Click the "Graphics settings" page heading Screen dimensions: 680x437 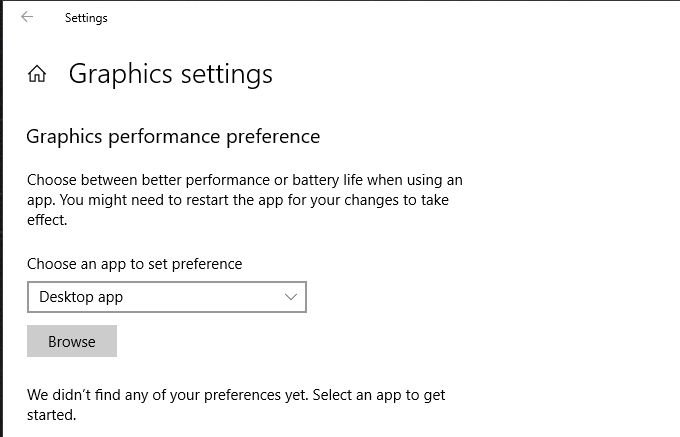pos(170,74)
